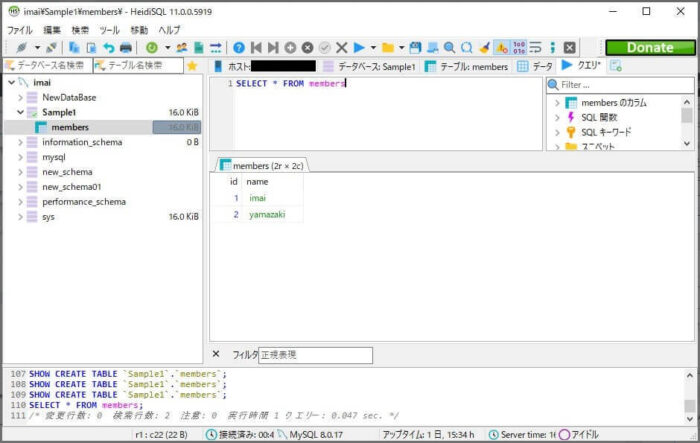Run the query with blue play icon
Image resolution: width=700 pixels, height=443 pixels.
(359, 48)
